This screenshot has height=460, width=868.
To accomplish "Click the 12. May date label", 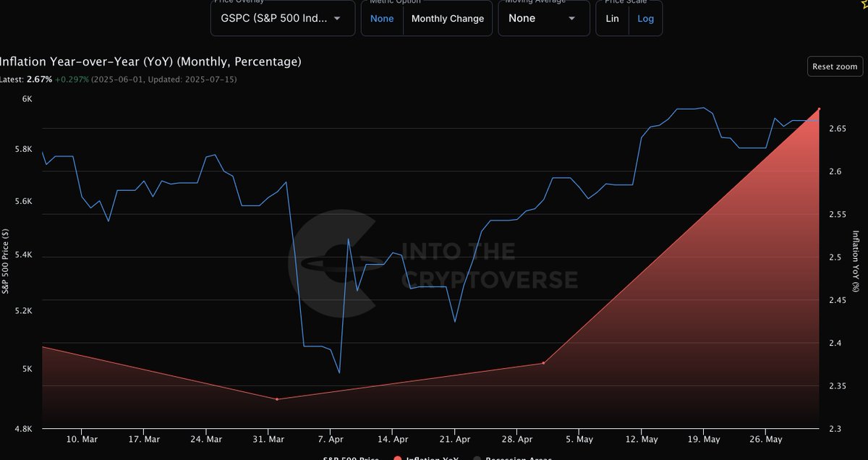I will coord(641,439).
